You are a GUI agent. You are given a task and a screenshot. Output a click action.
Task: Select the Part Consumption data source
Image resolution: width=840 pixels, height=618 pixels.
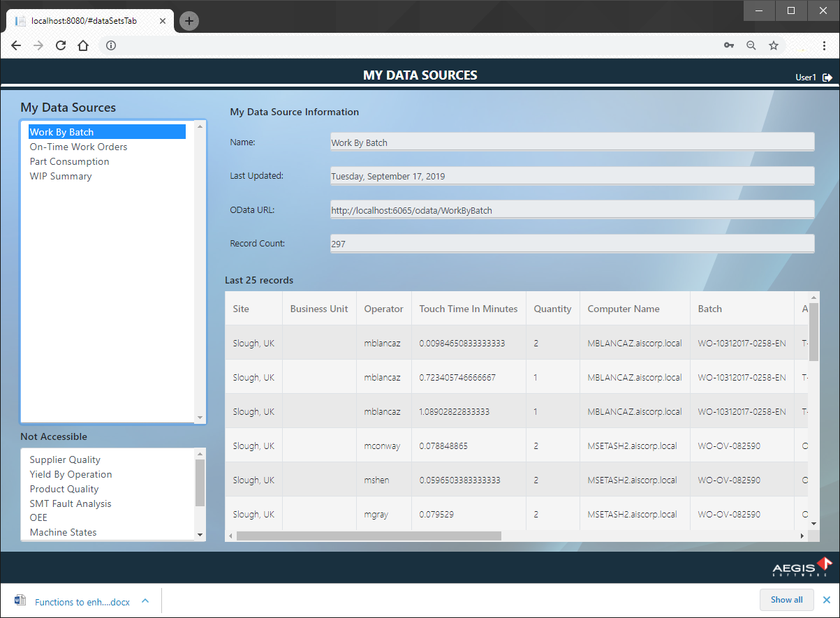(69, 161)
